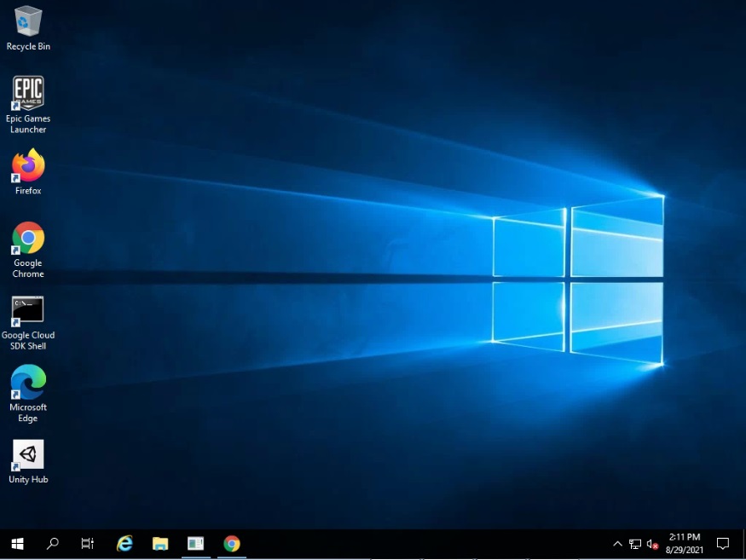The image size is (746, 560).
Task: Open the Action Center notifications
Action: point(723,543)
